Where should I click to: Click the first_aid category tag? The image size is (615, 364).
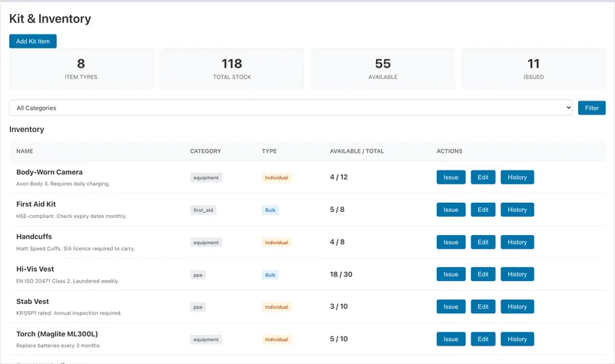tap(203, 210)
